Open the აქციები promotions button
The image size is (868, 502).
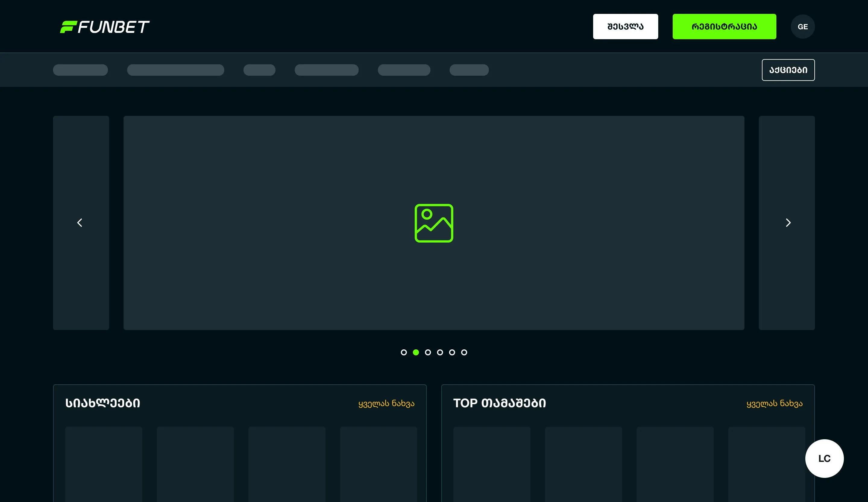click(788, 70)
